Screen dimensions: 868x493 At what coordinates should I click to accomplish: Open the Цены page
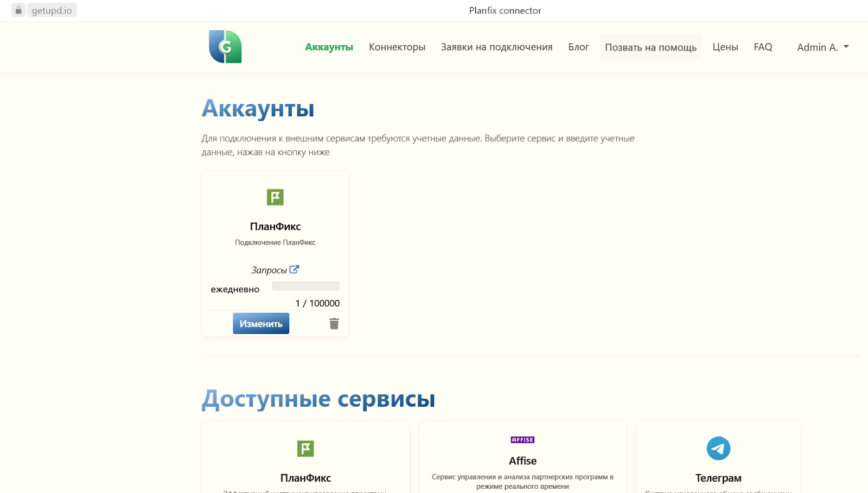click(725, 47)
